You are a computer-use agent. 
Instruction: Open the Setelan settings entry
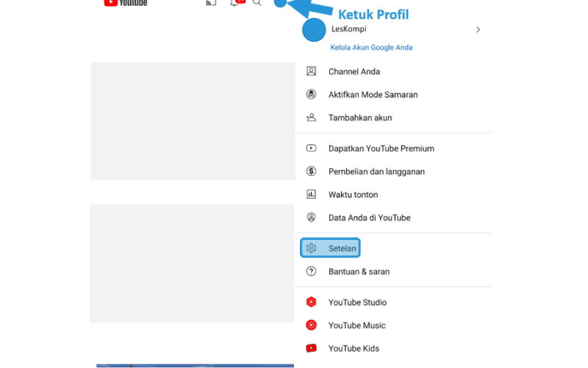click(330, 248)
